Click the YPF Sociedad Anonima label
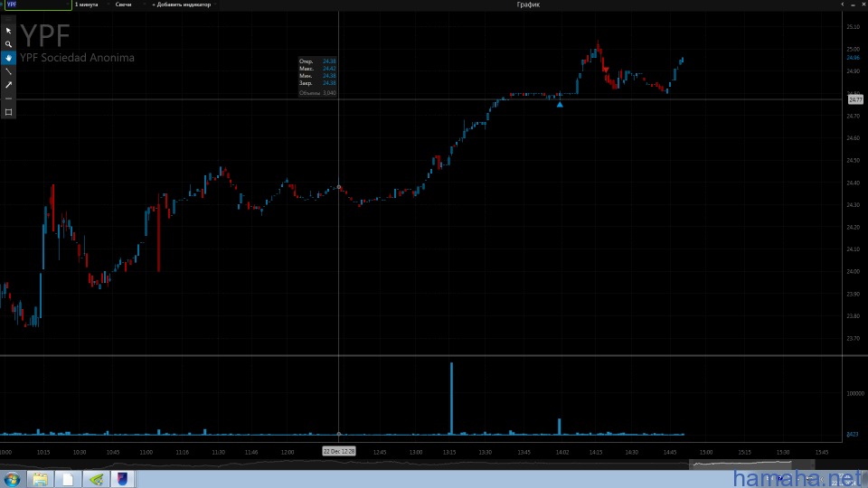This screenshot has width=868, height=488. coord(77,58)
